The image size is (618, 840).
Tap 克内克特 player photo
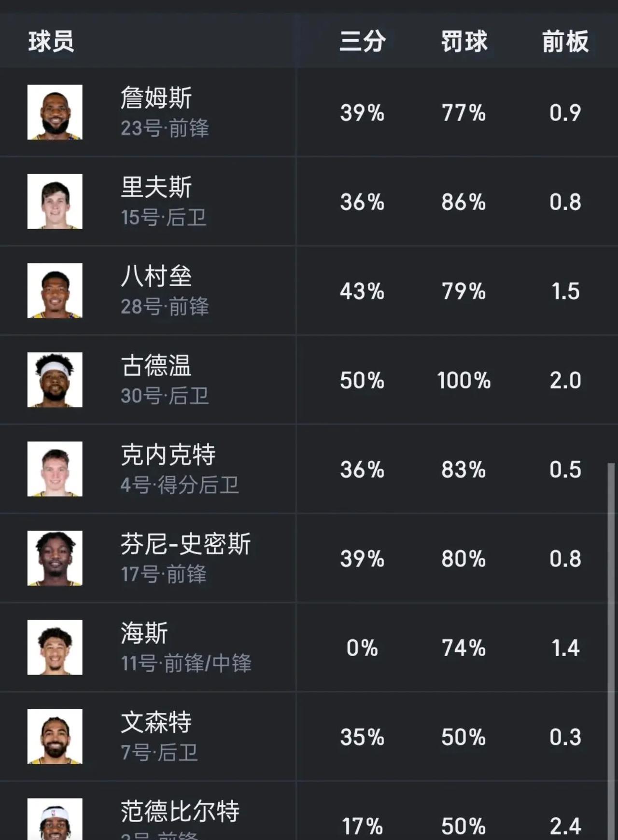coord(55,469)
